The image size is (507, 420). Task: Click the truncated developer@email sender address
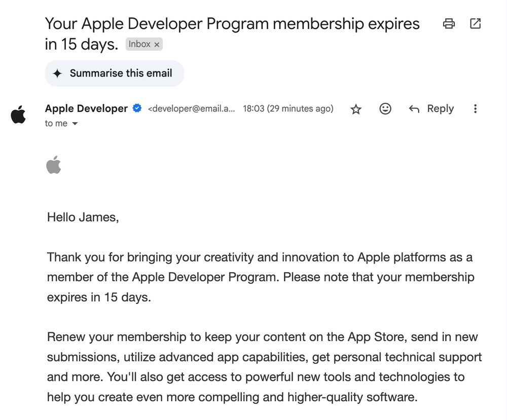pyautogui.click(x=192, y=108)
